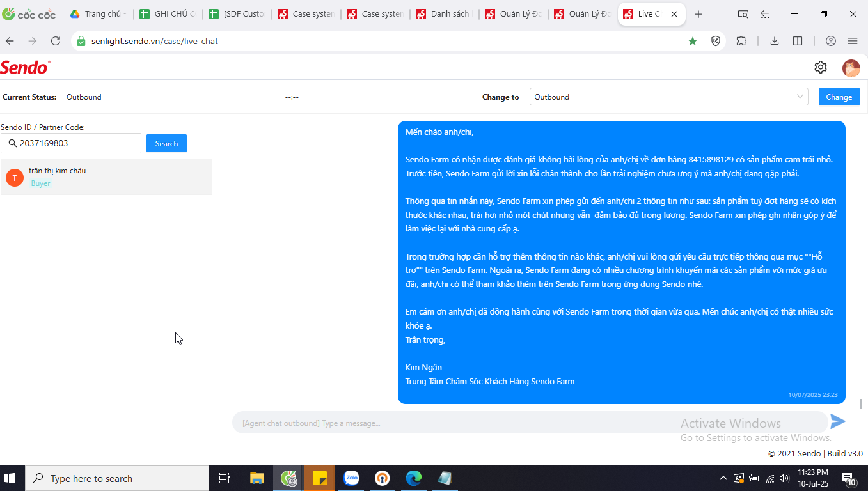This screenshot has width=868, height=491.
Task: Open the settings gear in Sendo header
Action: [821, 67]
